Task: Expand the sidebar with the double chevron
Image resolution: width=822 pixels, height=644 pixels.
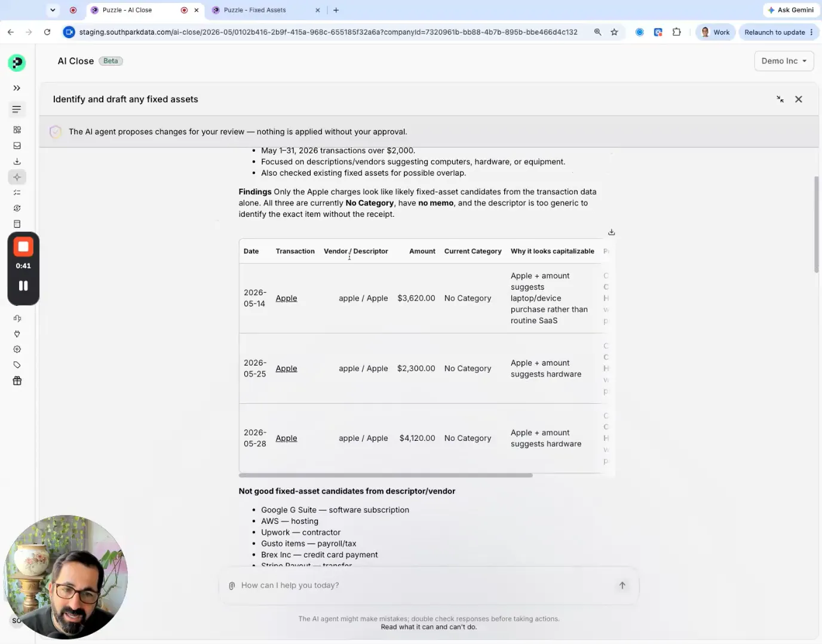Action: [17, 88]
